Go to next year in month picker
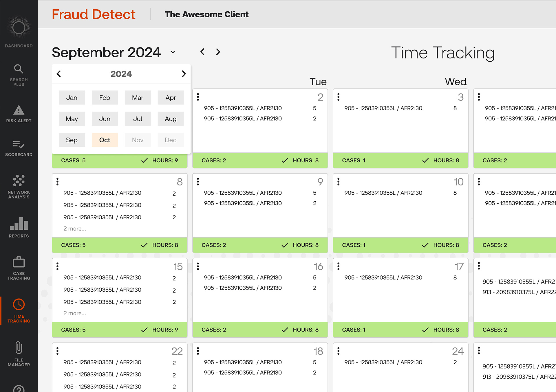Viewport: 556px width, 392px height. [184, 74]
